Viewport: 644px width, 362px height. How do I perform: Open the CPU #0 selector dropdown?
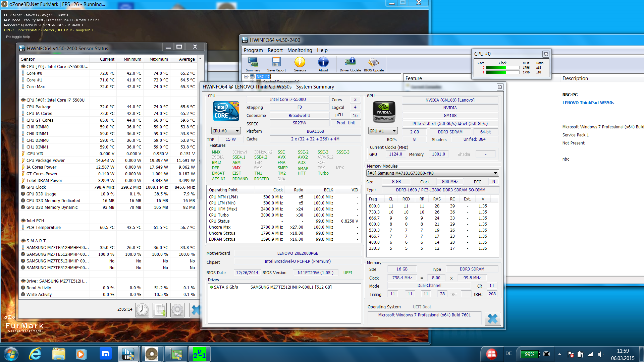click(x=226, y=131)
